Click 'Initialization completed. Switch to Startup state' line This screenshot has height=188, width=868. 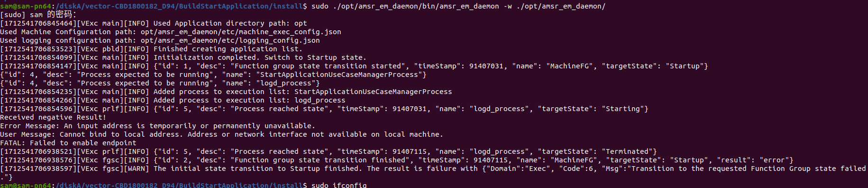[x=183, y=57]
